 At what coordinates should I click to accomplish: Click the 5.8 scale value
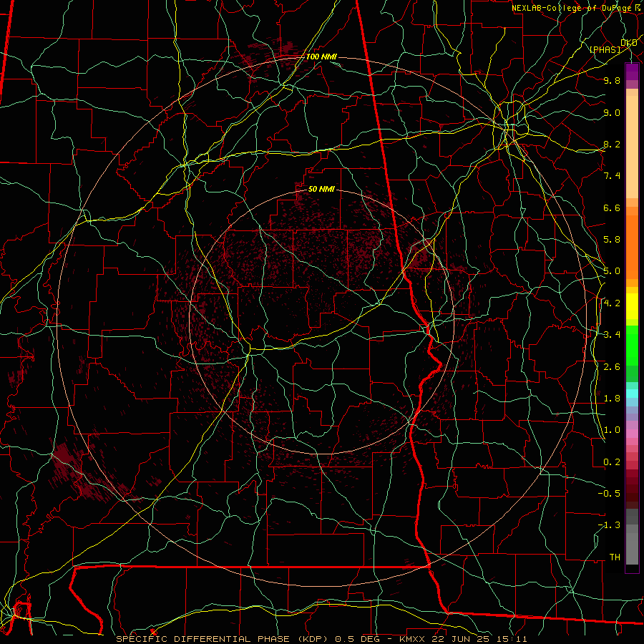tap(612, 240)
